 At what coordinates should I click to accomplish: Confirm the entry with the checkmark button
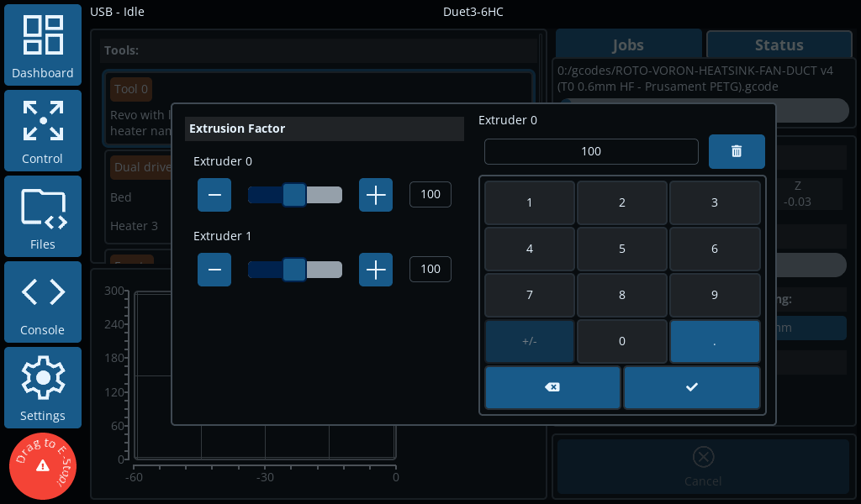click(691, 387)
